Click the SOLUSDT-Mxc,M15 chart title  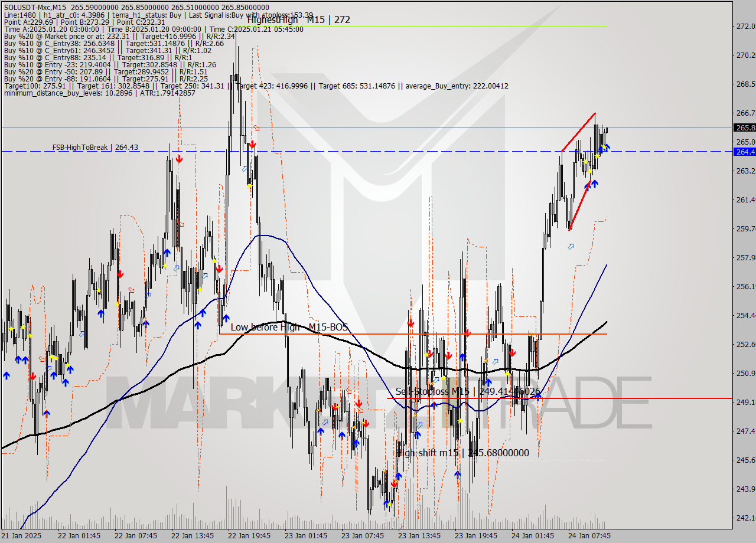click(35, 6)
